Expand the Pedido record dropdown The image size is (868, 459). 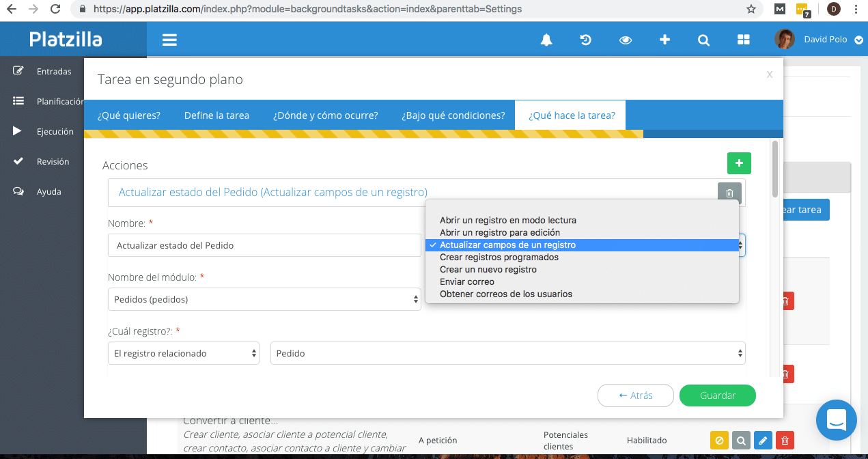507,353
